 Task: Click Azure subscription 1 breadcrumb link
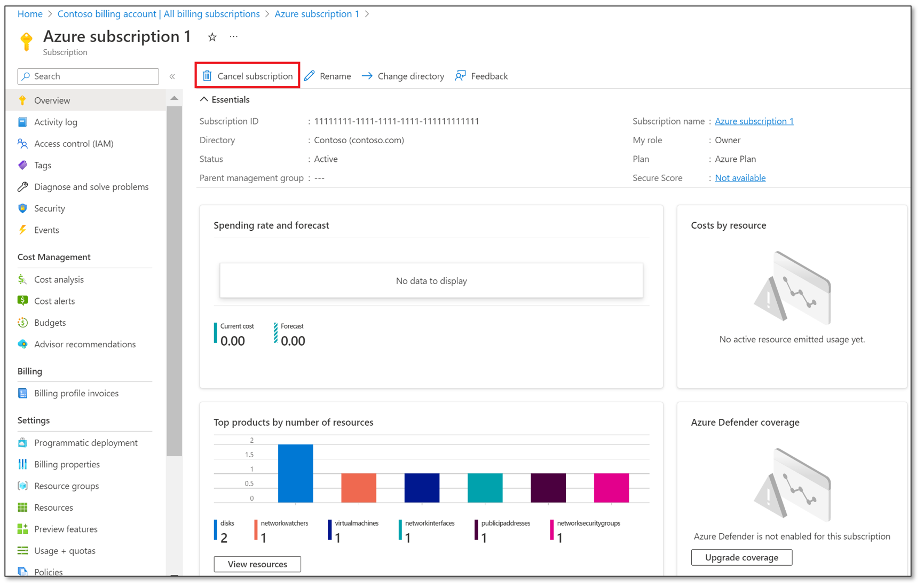click(317, 14)
